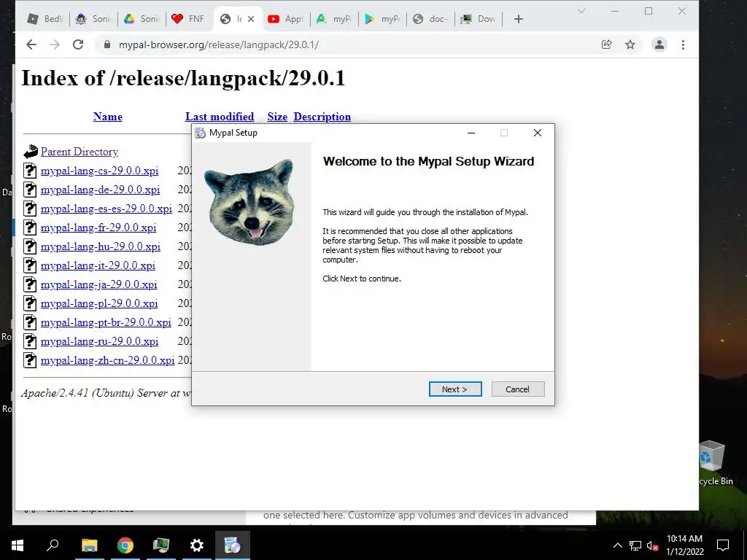The height and width of the screenshot is (560, 747).
Task: Download mypal-lang-ja-29.0.0.xpi
Action: 99,285
